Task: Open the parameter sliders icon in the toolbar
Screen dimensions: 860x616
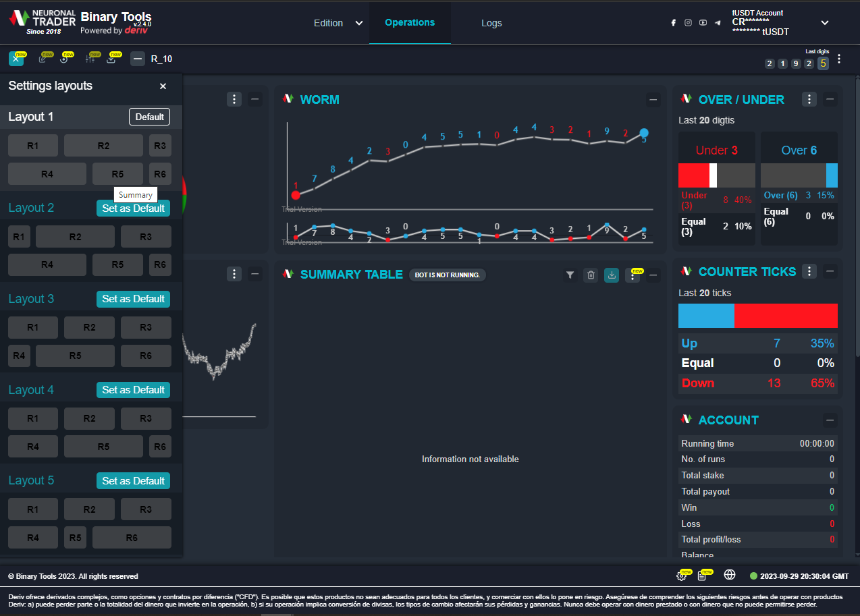Action: click(90, 59)
